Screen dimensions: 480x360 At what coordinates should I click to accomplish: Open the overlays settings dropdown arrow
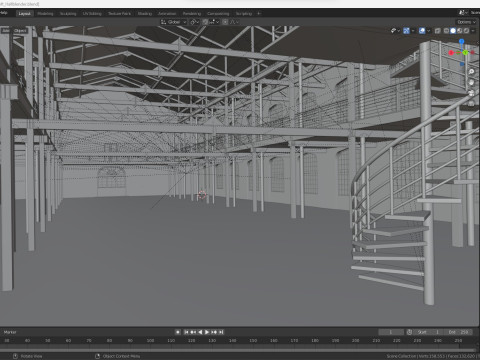[x=429, y=31]
